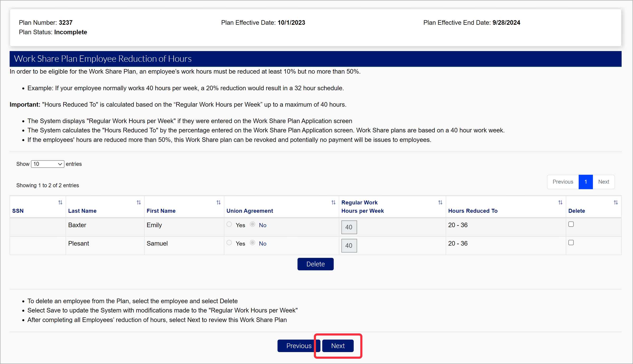Open the Show entries dropdown
Viewport: 633px width, 364px height.
[47, 164]
